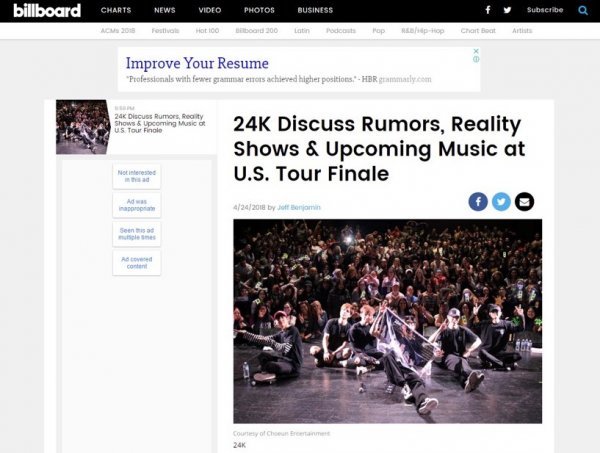Share article via Twitter circle button
This screenshot has height=453, width=600.
(501, 202)
